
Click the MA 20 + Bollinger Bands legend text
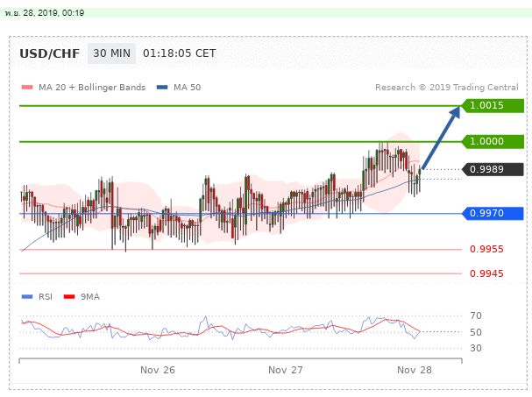click(92, 88)
